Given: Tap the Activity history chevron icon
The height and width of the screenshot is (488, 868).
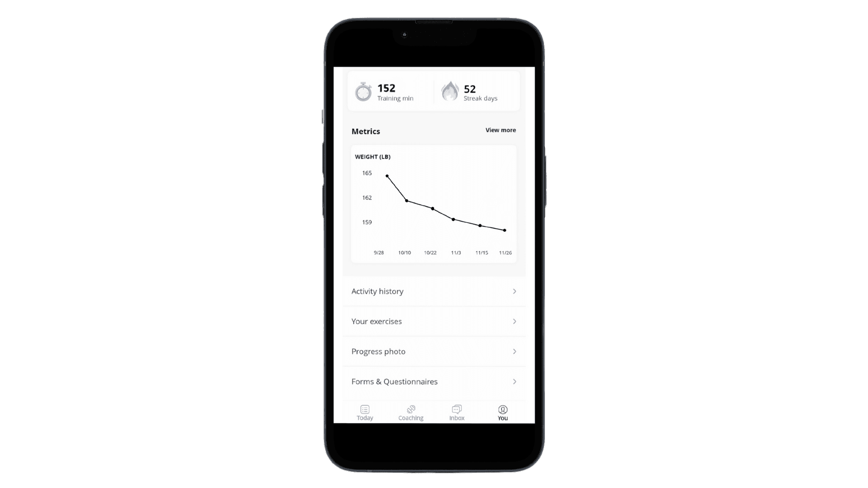Looking at the screenshot, I should tap(514, 291).
